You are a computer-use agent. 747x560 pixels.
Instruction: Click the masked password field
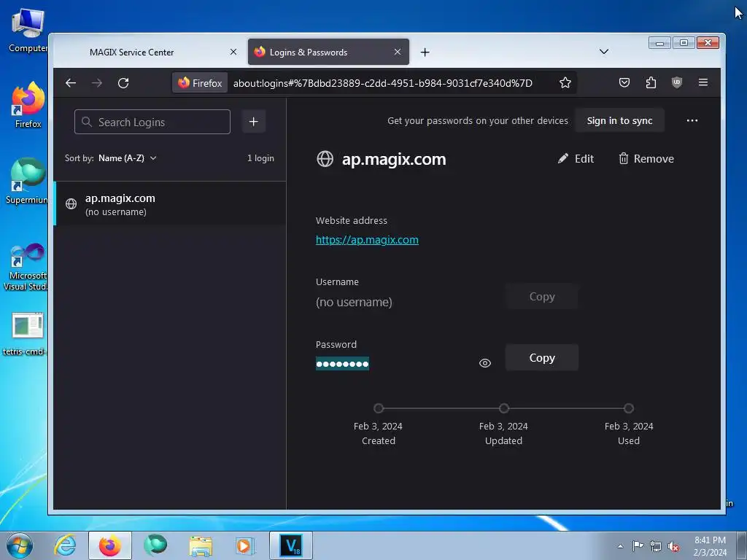[x=342, y=364]
